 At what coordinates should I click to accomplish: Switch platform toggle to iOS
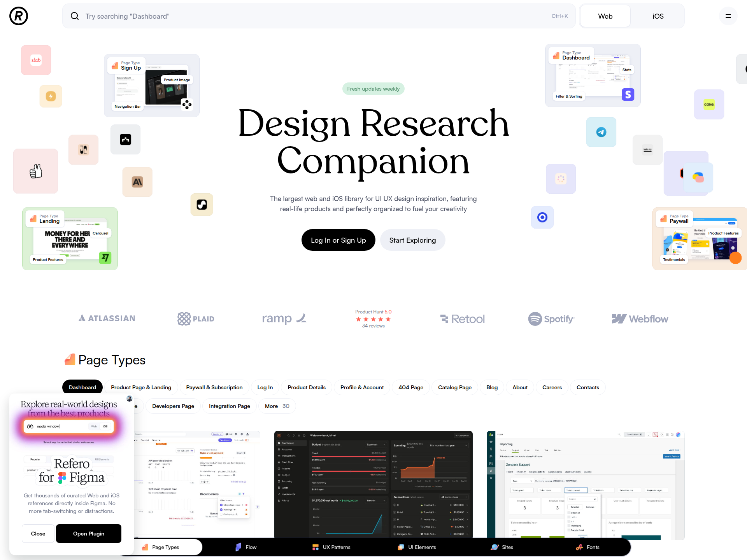[x=658, y=16]
